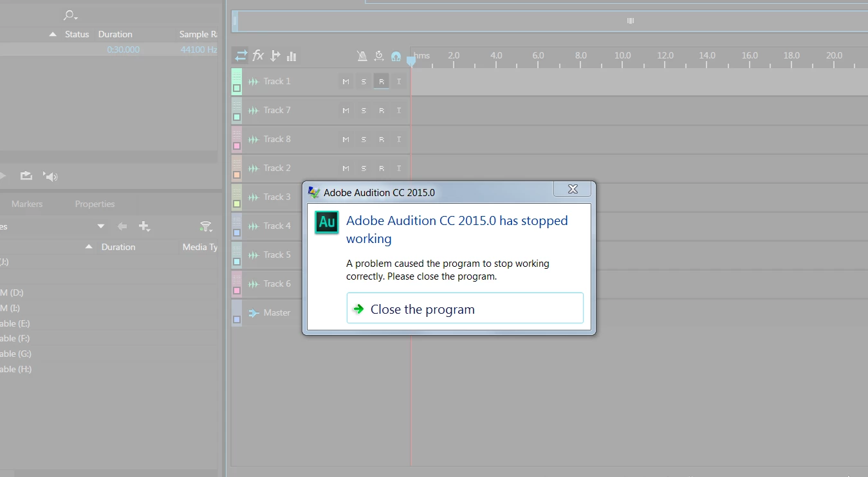The width and height of the screenshot is (868, 477).
Task: Toggle input monitoring on Track 1
Action: [x=399, y=82]
